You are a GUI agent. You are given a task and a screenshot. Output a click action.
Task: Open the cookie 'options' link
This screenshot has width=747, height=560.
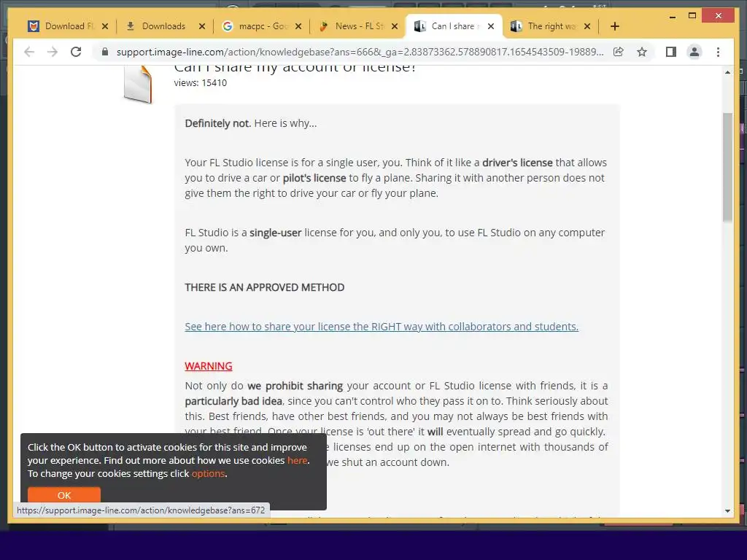point(208,474)
